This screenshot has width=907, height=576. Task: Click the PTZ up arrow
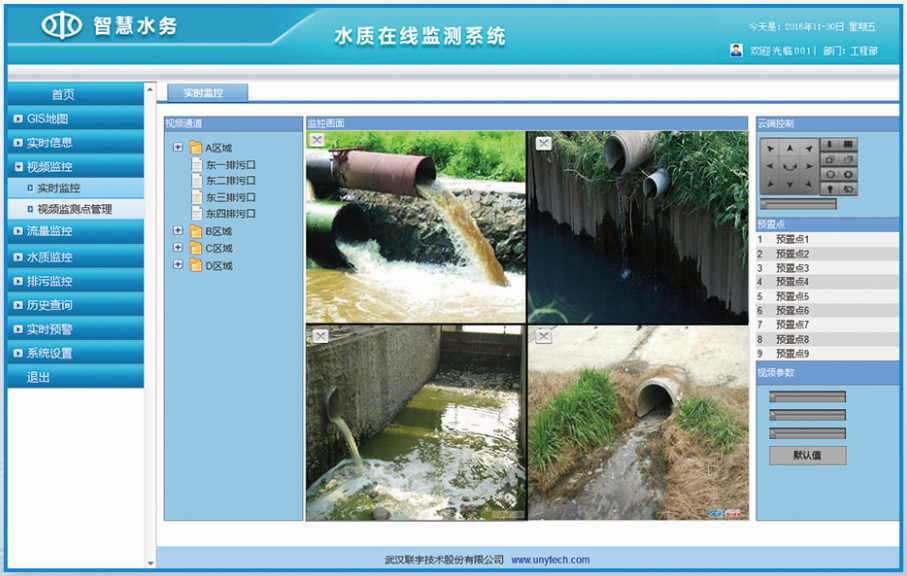click(790, 148)
